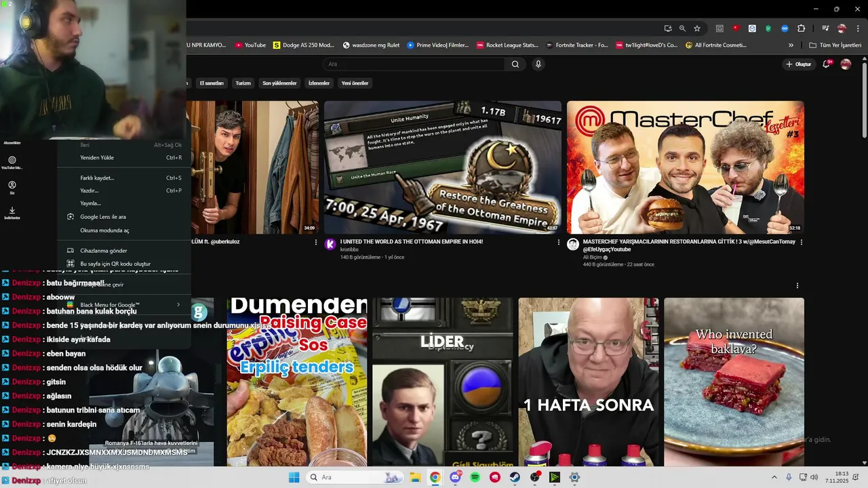Image resolution: width=868 pixels, height=488 pixels.
Task: Select Bu sayfa için QR kodu oluştur
Action: [123, 264]
